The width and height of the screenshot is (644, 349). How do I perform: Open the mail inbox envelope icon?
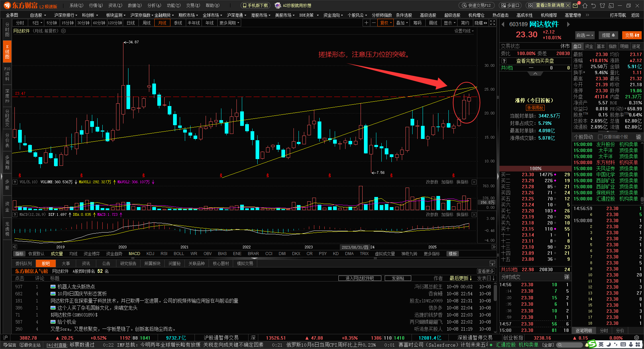[576, 5]
